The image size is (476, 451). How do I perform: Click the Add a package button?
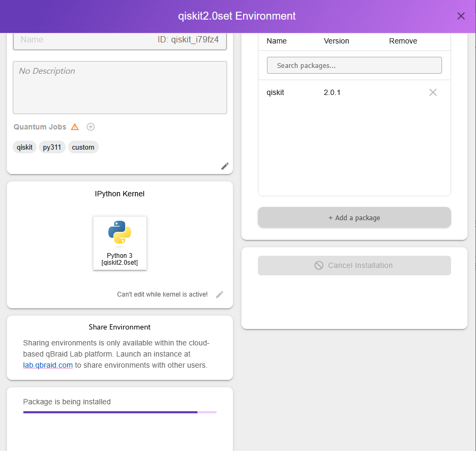pos(354,218)
